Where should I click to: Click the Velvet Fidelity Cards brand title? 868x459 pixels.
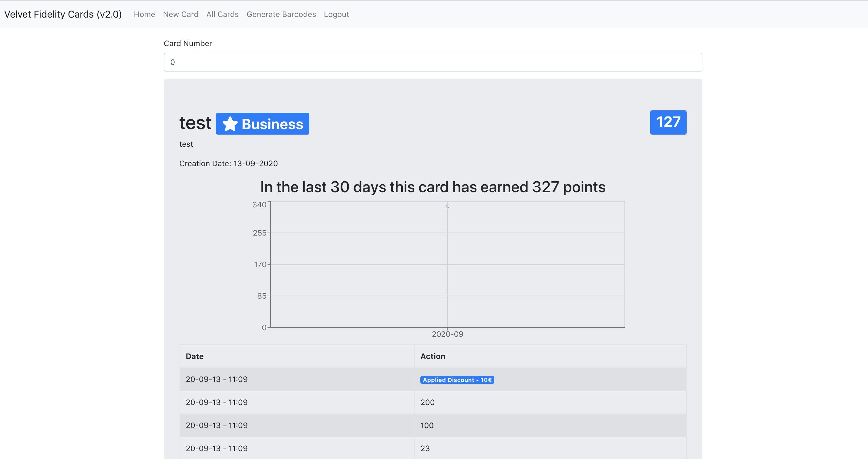tap(63, 15)
